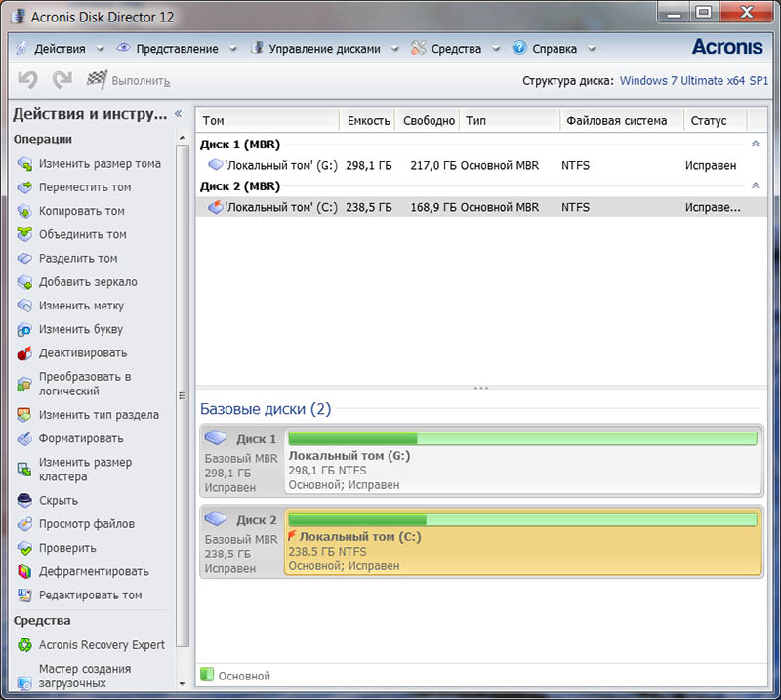This screenshot has width=781, height=700.
Task: Click the Undo arrow in the toolbar
Action: click(x=28, y=80)
